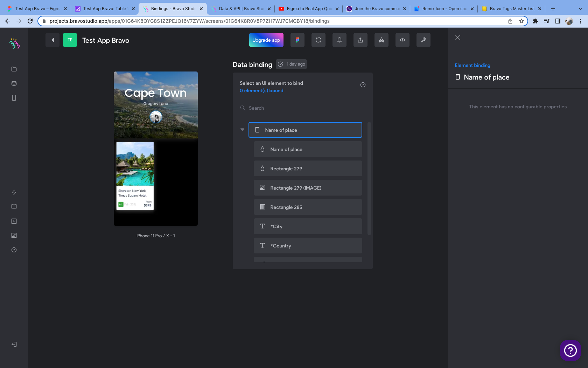This screenshot has width=588, height=368.
Task: Open data collections stack icon in sidebar
Action: click(14, 83)
